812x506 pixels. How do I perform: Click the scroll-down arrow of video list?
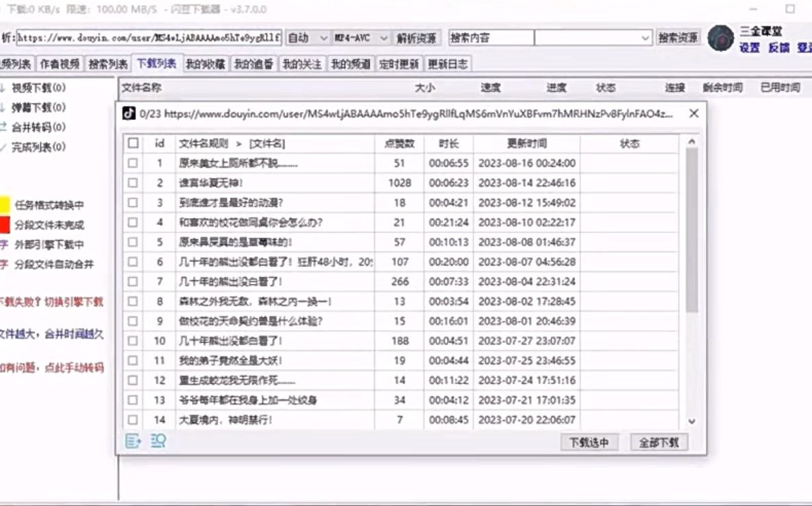[691, 422]
